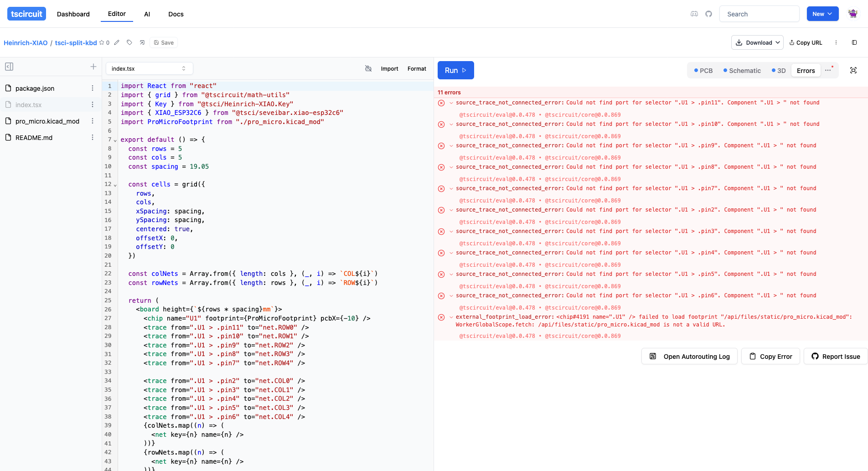The height and width of the screenshot is (471, 868).
Task: Select the Editor tab
Action: coord(117,14)
